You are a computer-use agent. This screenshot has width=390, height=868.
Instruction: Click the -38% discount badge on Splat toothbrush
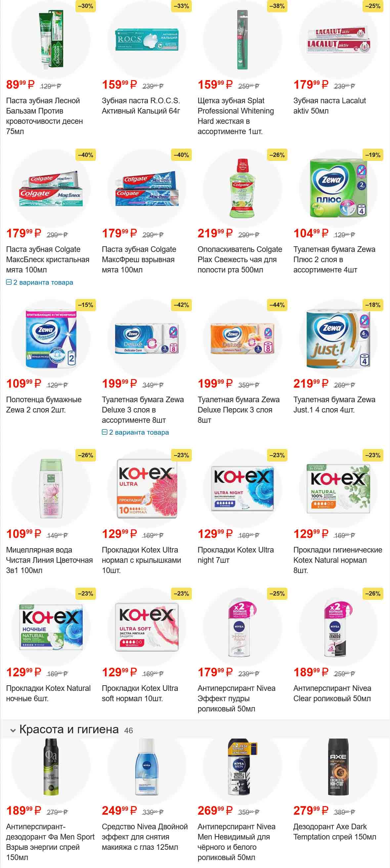tap(277, 6)
